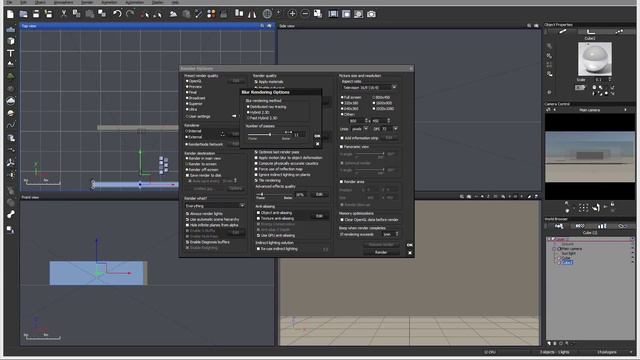Add a cloud layer from the left toolbar

coord(11,100)
